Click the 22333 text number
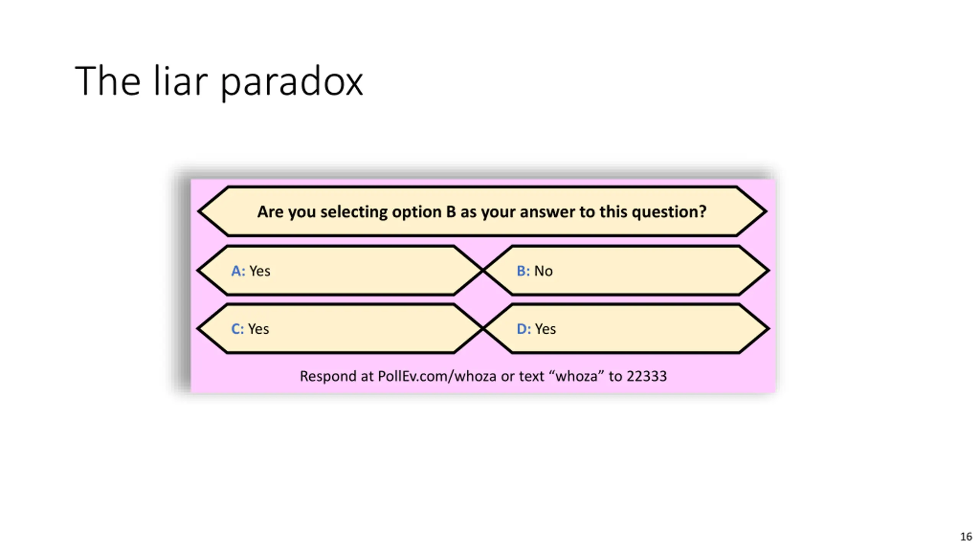This screenshot has height=551, width=980. (647, 376)
